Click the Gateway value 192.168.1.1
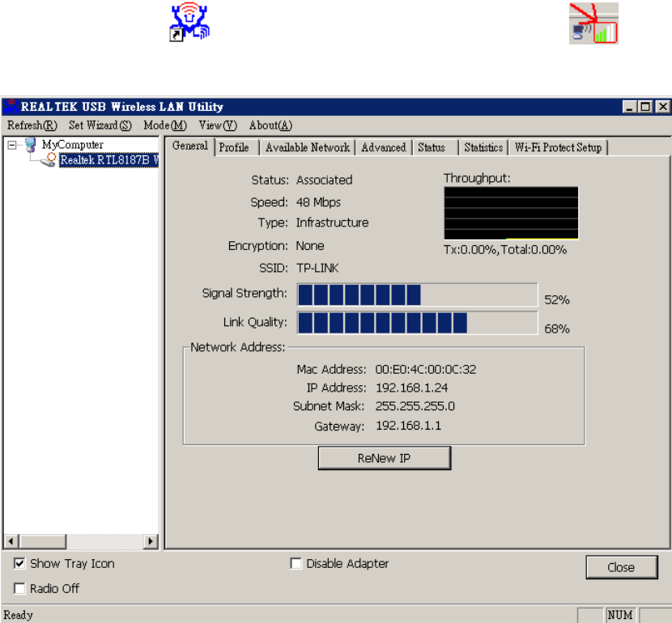 408,426
